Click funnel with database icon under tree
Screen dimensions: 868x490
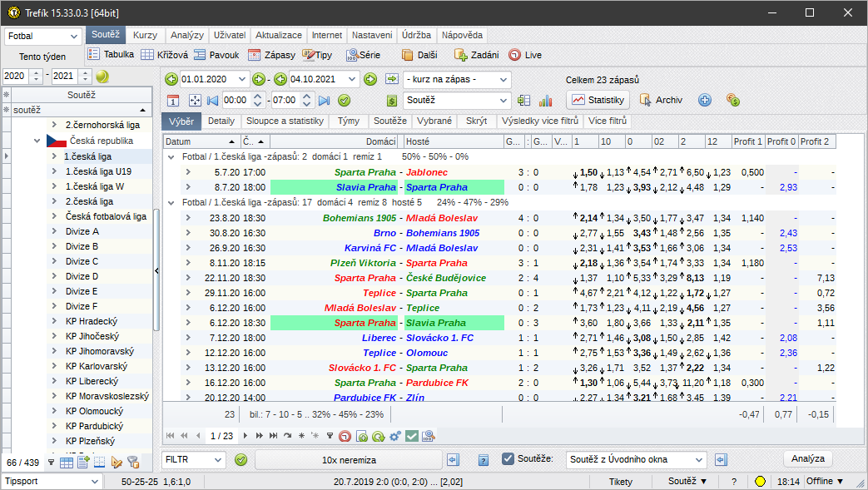pyautogui.click(x=133, y=463)
